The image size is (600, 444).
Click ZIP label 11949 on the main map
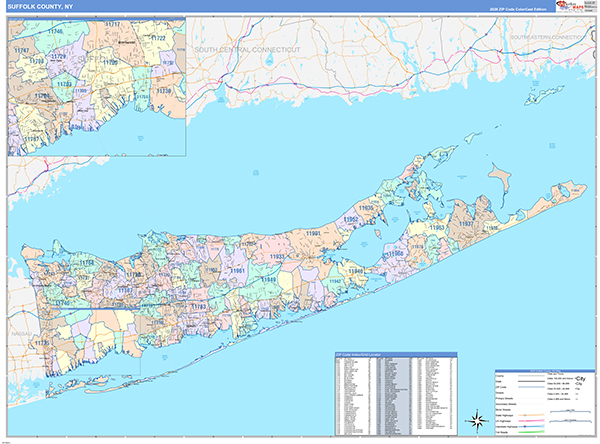[268, 279]
